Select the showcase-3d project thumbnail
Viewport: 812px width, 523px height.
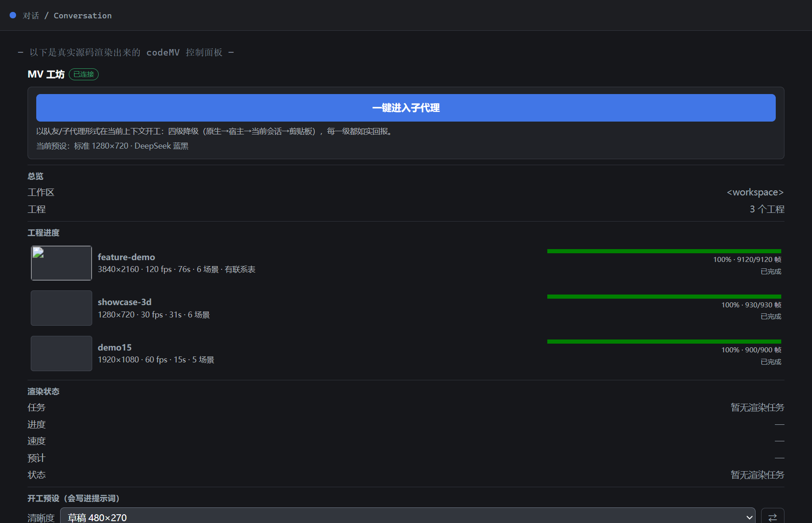click(x=61, y=308)
